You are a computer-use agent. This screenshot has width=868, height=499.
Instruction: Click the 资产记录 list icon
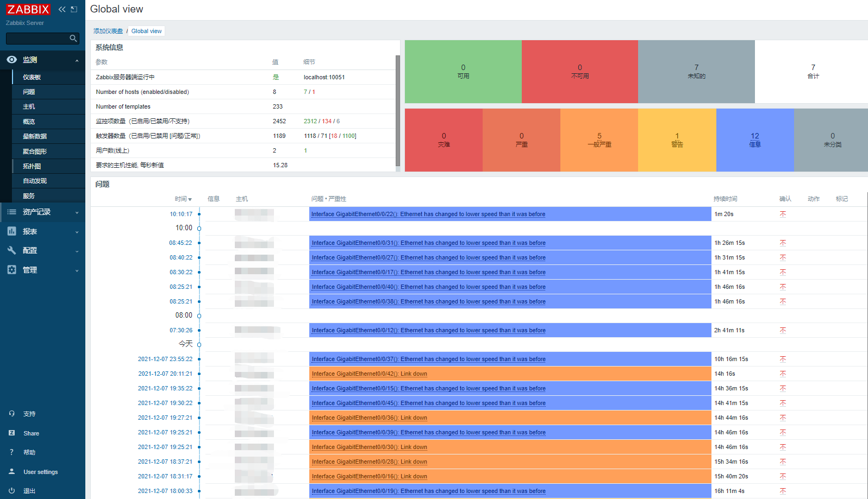(x=11, y=212)
